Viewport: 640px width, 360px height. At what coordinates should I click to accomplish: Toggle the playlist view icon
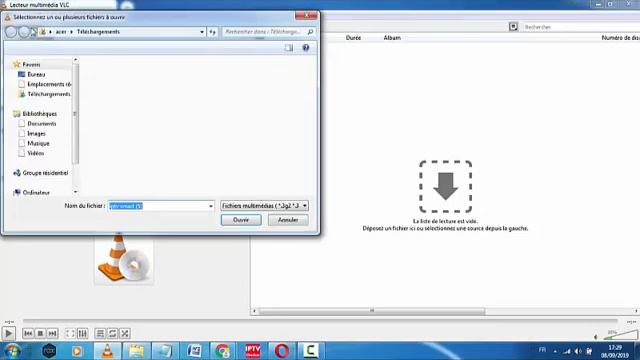pyautogui.click(x=100, y=333)
